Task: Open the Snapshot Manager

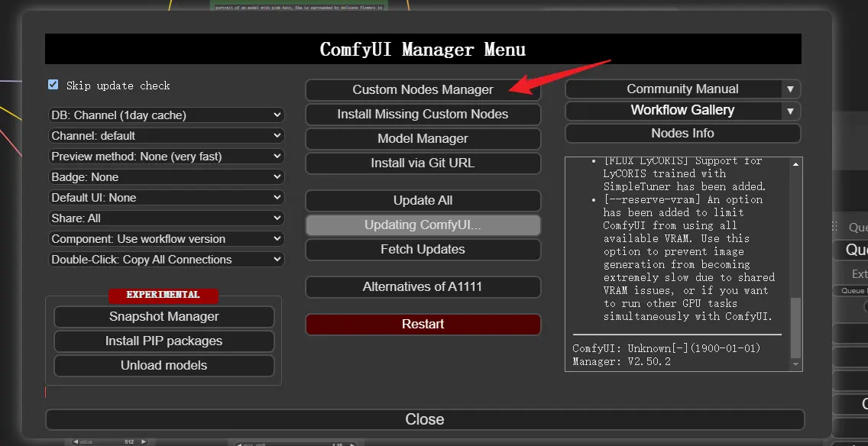Action: (x=164, y=316)
